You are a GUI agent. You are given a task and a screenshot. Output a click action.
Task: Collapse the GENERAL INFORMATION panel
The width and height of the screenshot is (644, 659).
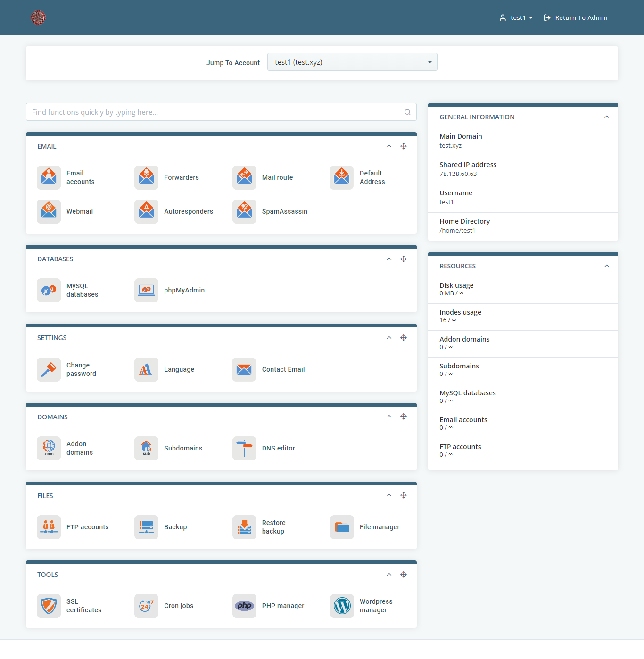pyautogui.click(x=607, y=117)
